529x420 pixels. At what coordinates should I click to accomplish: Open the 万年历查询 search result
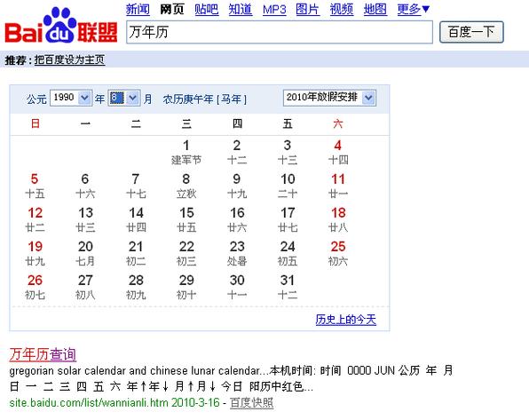click(x=43, y=354)
